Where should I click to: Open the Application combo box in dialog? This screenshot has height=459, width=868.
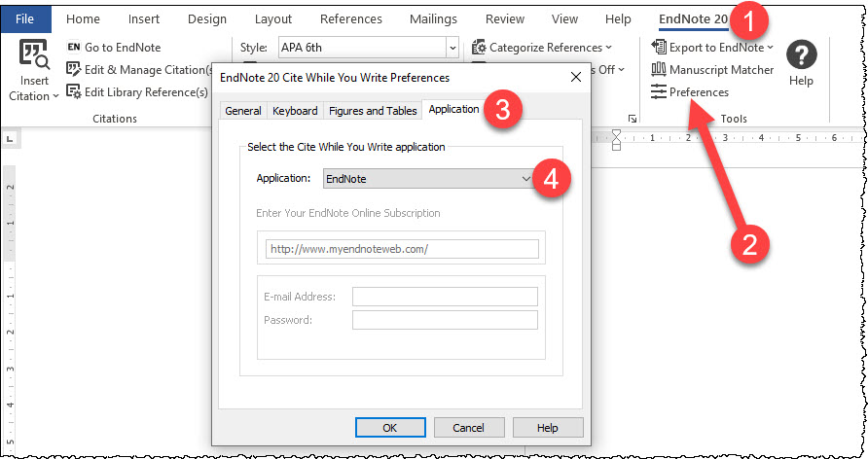526,178
